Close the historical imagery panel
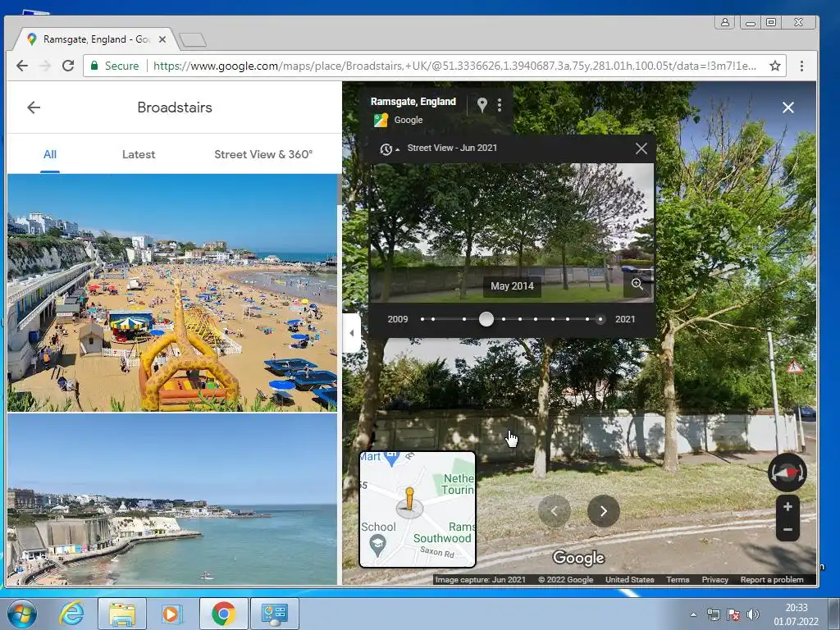Viewport: 840px width, 630px height. point(641,148)
